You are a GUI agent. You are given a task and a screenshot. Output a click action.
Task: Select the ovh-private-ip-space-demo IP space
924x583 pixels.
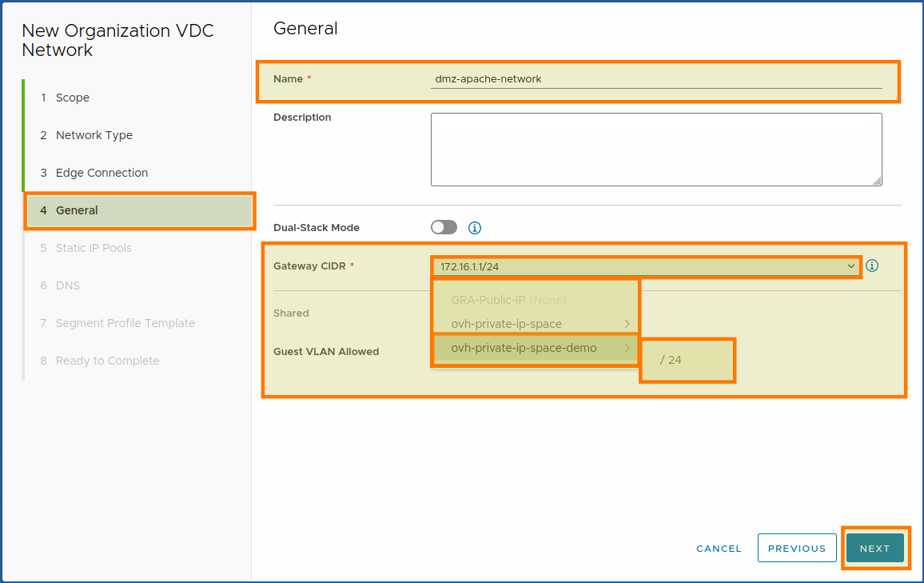(x=528, y=349)
